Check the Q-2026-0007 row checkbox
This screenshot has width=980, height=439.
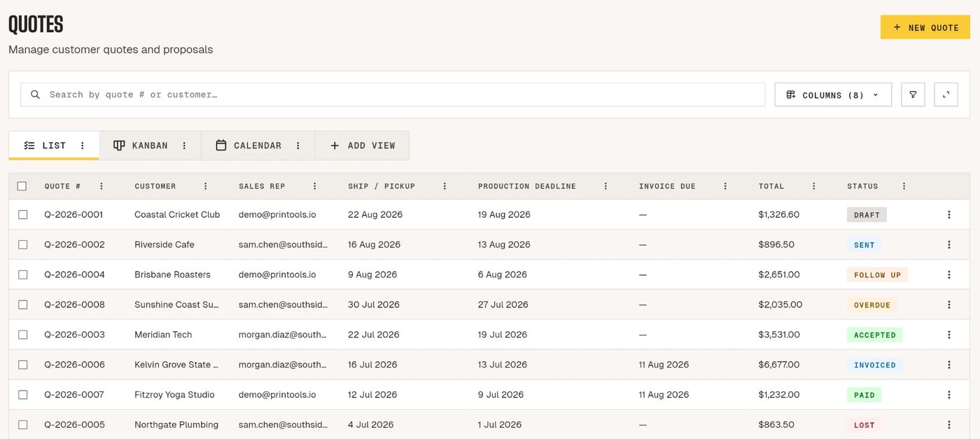[x=22, y=395]
